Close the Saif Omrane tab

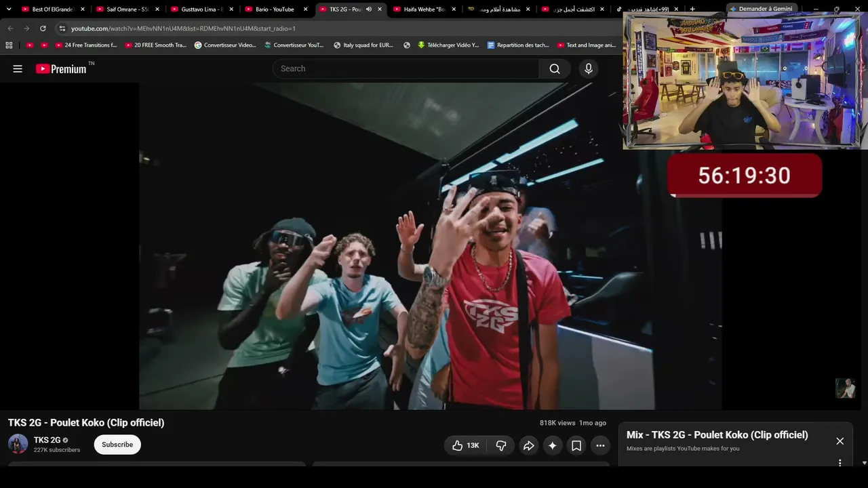(157, 9)
